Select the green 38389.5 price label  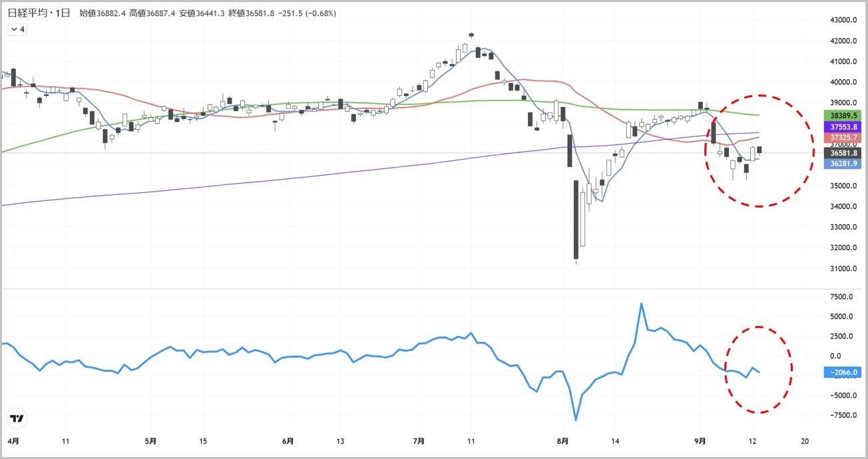click(x=842, y=115)
